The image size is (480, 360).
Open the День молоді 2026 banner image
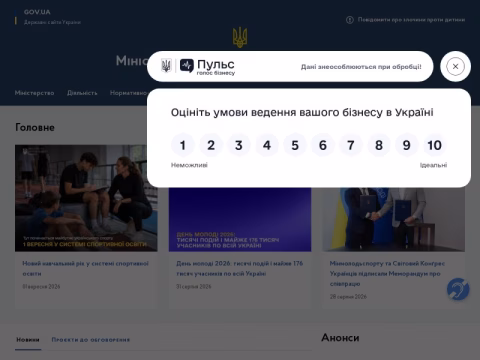pos(240,219)
